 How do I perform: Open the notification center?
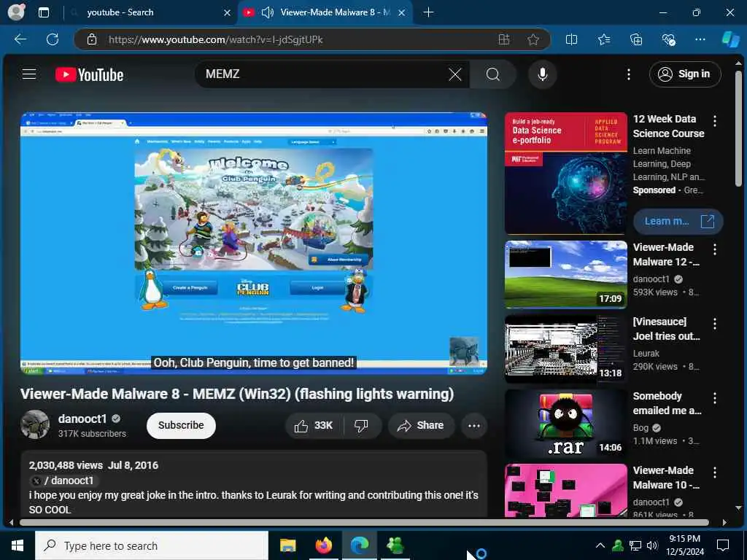[x=723, y=545]
